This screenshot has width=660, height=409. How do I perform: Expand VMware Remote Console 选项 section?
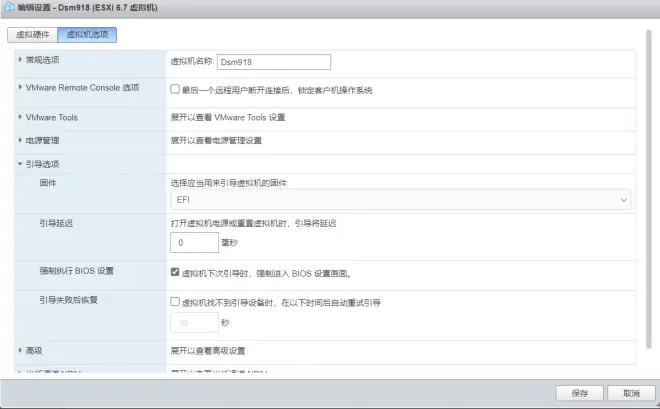coord(20,88)
